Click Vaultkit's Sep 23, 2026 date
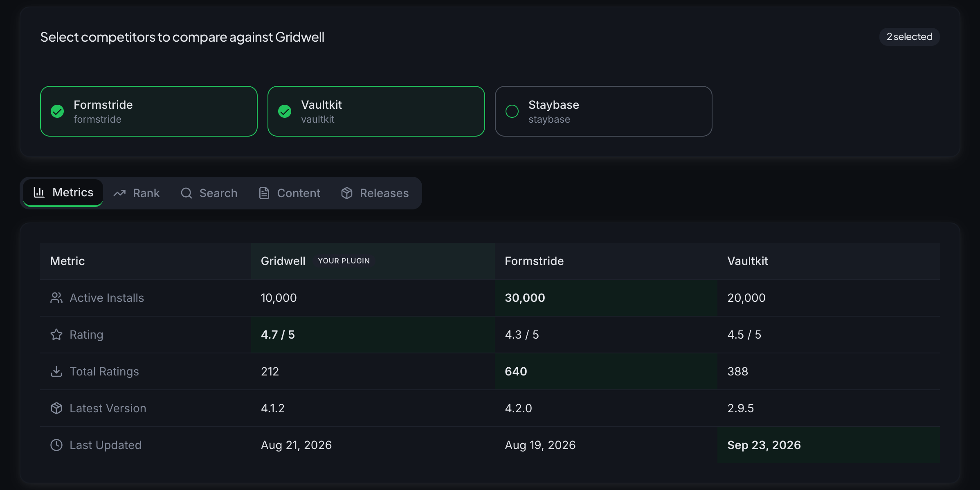The image size is (980, 490). point(764,445)
